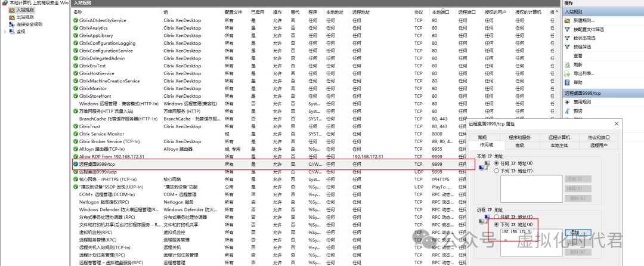
Task: Click the green check icon of CitrixAnalytics
Action: [x=76, y=28]
